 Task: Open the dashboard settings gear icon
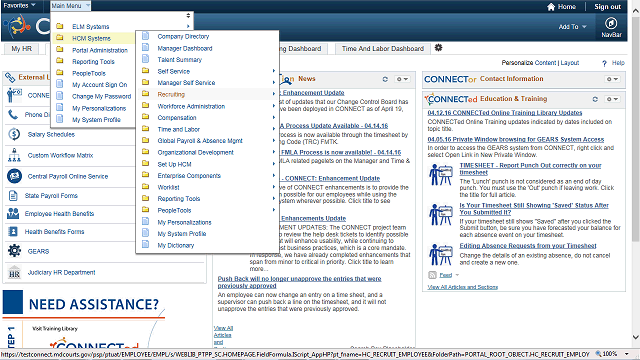click(438, 48)
